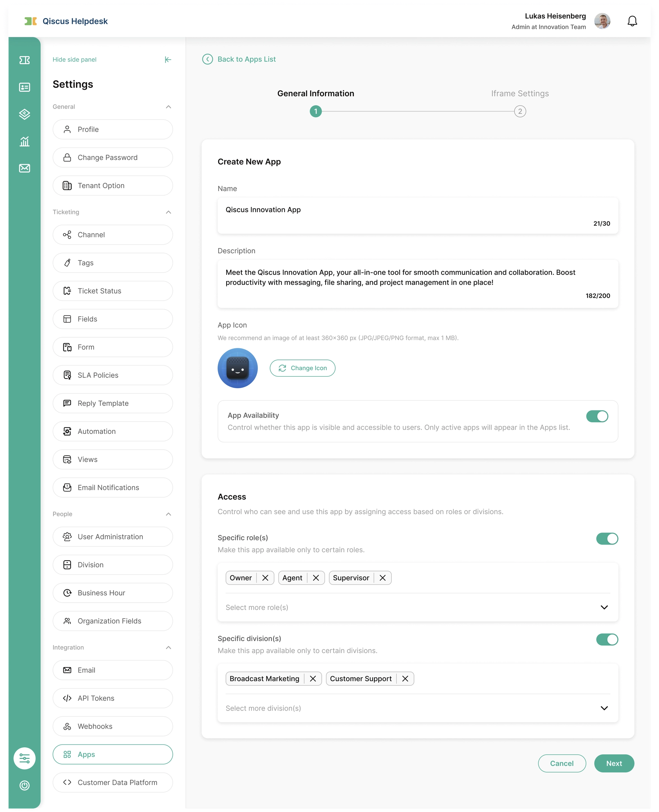Click the mail envelope icon in rail
659x812 pixels.
(x=25, y=168)
